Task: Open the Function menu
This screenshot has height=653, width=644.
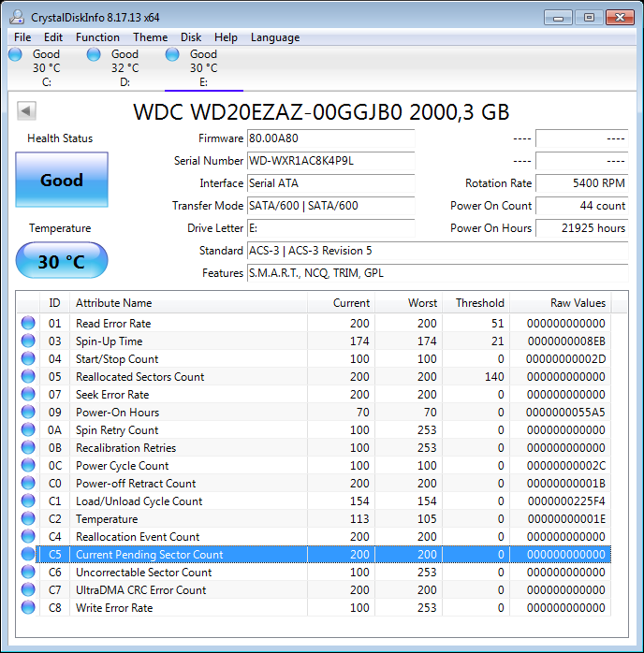Action: click(97, 37)
